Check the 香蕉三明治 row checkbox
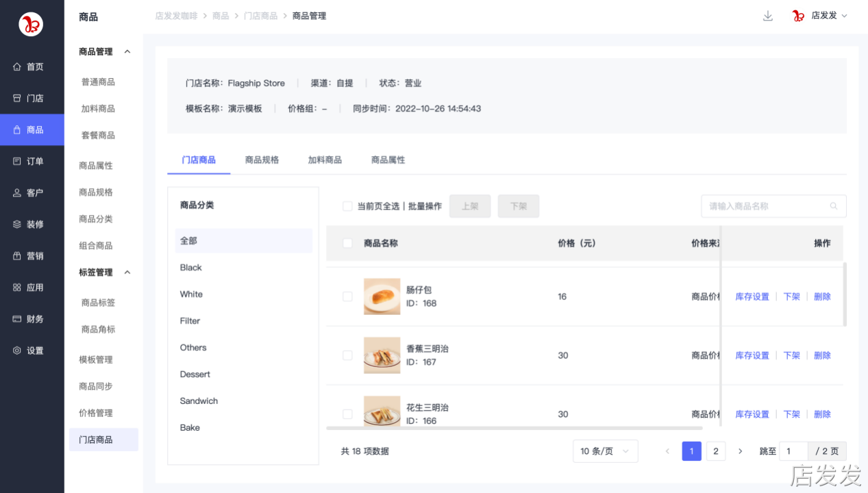Viewport: 868px width, 493px height. 347,355
